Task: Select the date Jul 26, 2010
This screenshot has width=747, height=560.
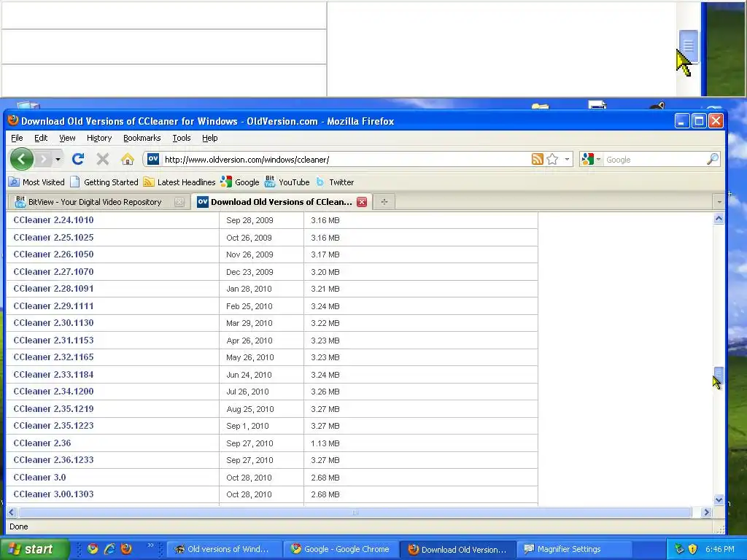Action: pyautogui.click(x=248, y=392)
